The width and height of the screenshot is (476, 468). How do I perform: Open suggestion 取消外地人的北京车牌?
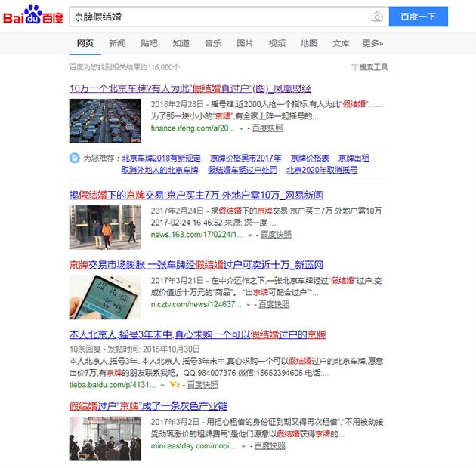(x=159, y=170)
